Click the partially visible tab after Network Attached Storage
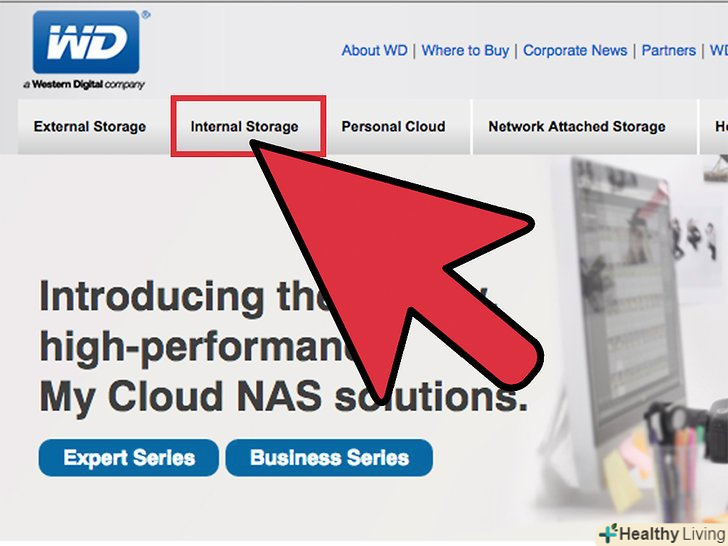Screen dimensions: 728x546 714,126
